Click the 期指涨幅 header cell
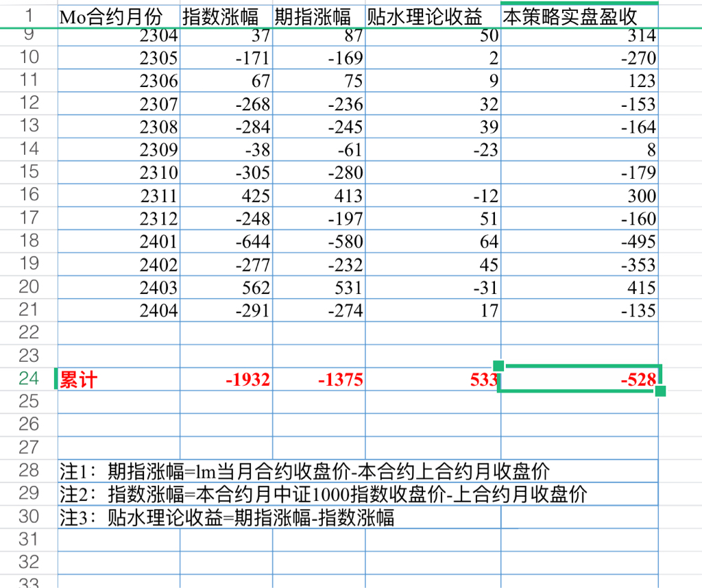Screen dimensions: 702x588 click(x=319, y=16)
